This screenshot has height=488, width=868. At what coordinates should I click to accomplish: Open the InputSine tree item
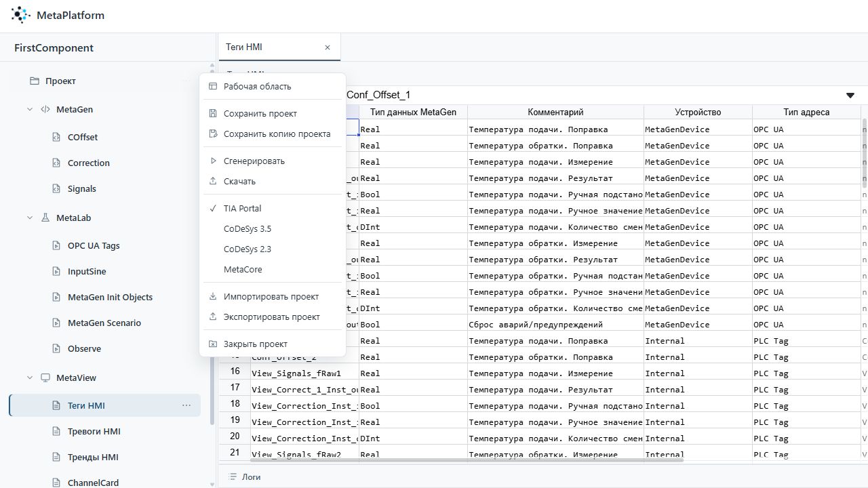(x=104, y=271)
